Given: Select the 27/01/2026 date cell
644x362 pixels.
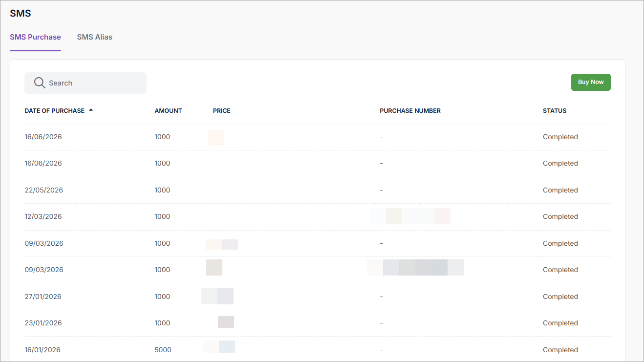Looking at the screenshot, I should click(x=43, y=297).
